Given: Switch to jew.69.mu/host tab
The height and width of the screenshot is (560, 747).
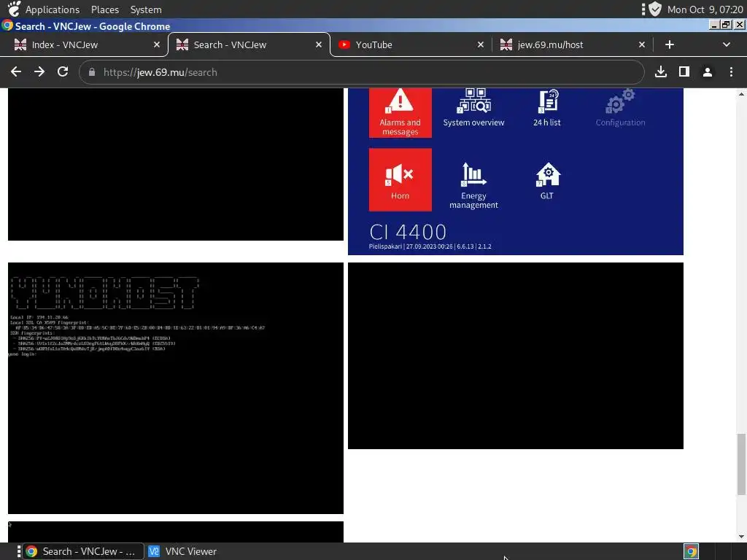Looking at the screenshot, I should click(572, 44).
